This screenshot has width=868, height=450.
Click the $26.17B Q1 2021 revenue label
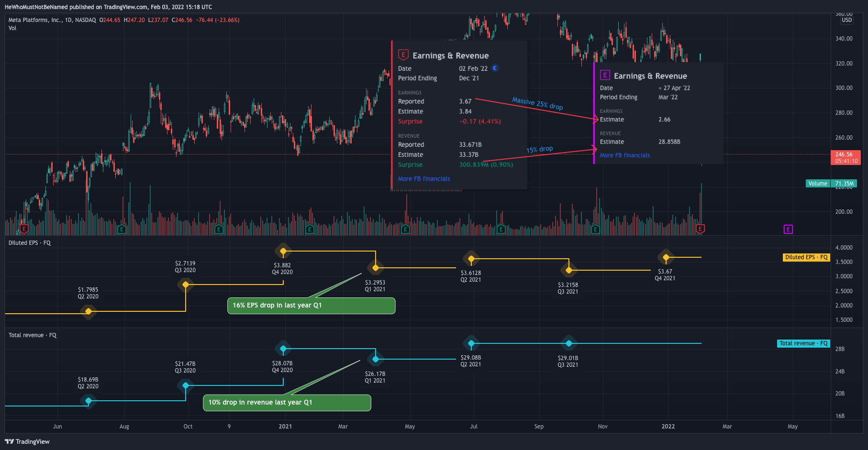click(x=375, y=377)
